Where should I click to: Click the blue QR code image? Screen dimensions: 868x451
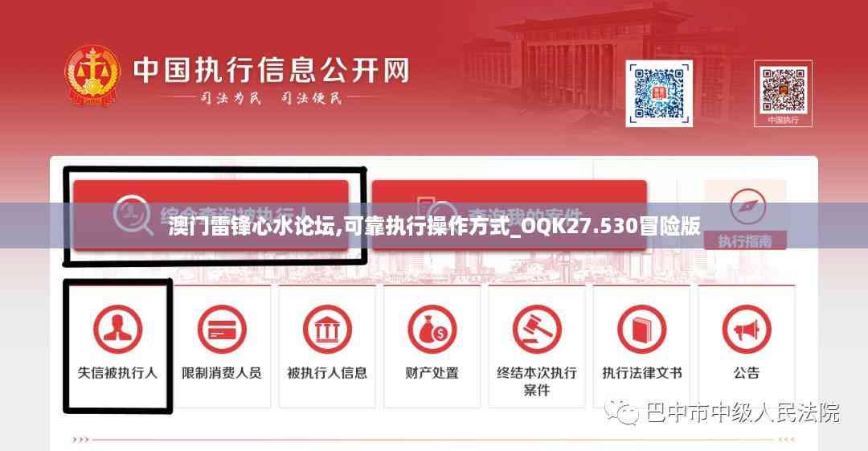659,93
